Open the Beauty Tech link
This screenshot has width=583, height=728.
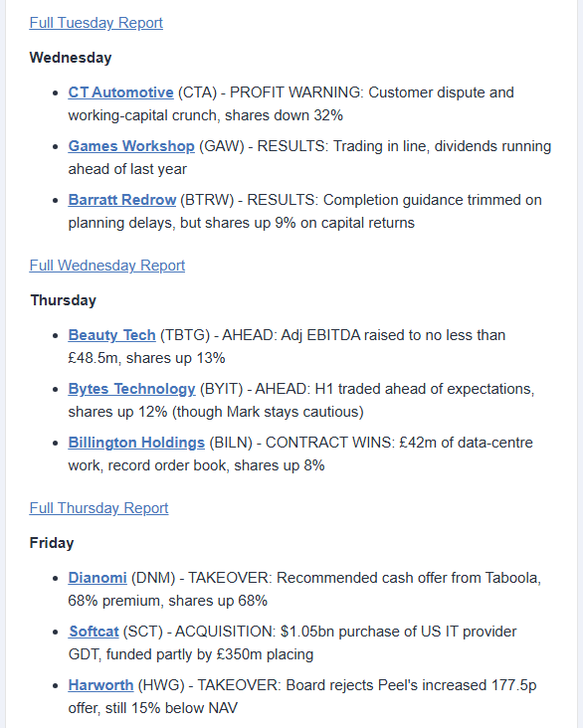tap(112, 335)
